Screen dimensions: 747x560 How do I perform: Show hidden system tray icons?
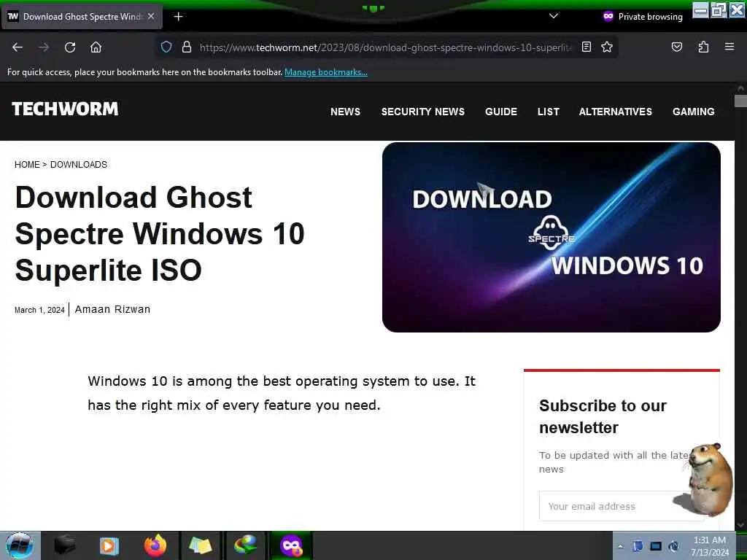(620, 546)
